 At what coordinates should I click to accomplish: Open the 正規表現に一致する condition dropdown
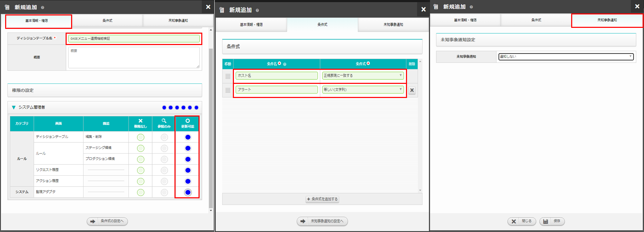tap(363, 76)
